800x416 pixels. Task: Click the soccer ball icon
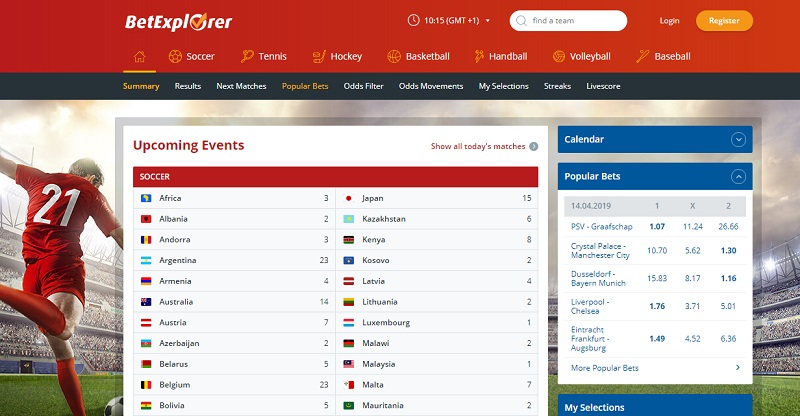(176, 56)
